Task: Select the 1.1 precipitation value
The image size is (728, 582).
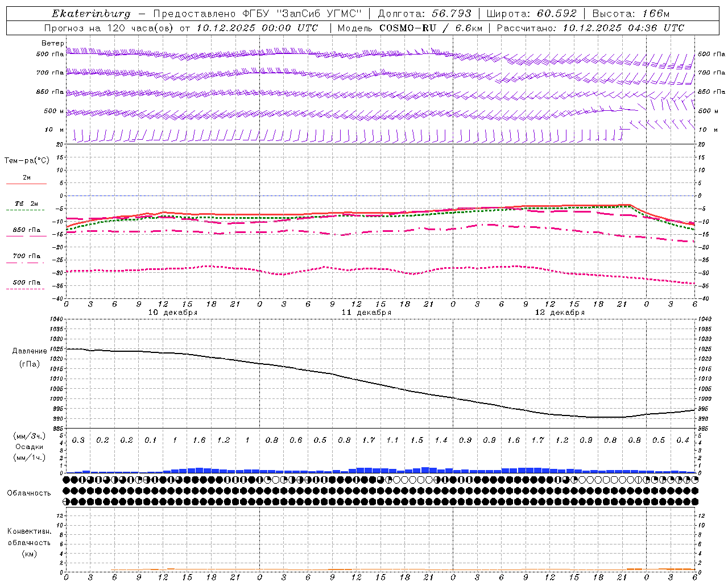Action: [392, 440]
